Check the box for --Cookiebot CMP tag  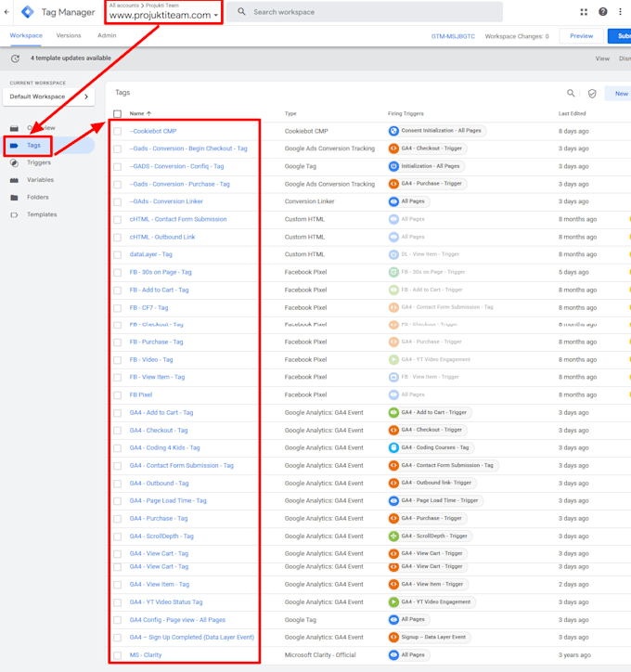(x=117, y=131)
